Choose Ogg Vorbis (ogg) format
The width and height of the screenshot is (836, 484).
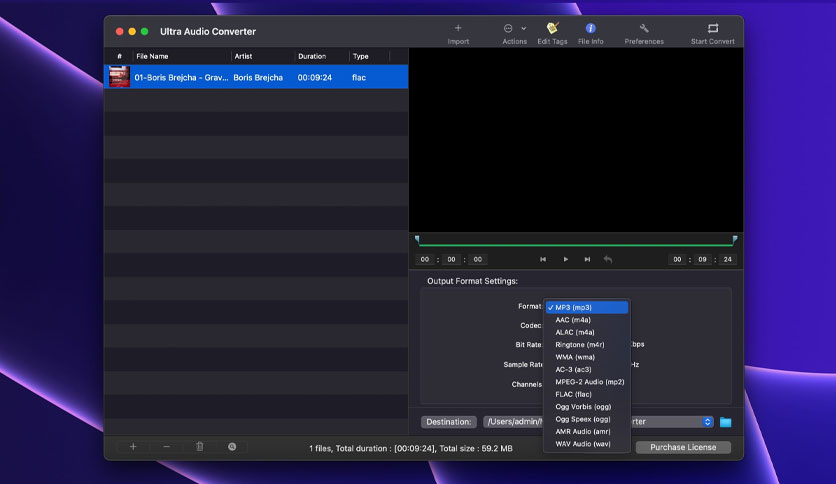tap(586, 407)
